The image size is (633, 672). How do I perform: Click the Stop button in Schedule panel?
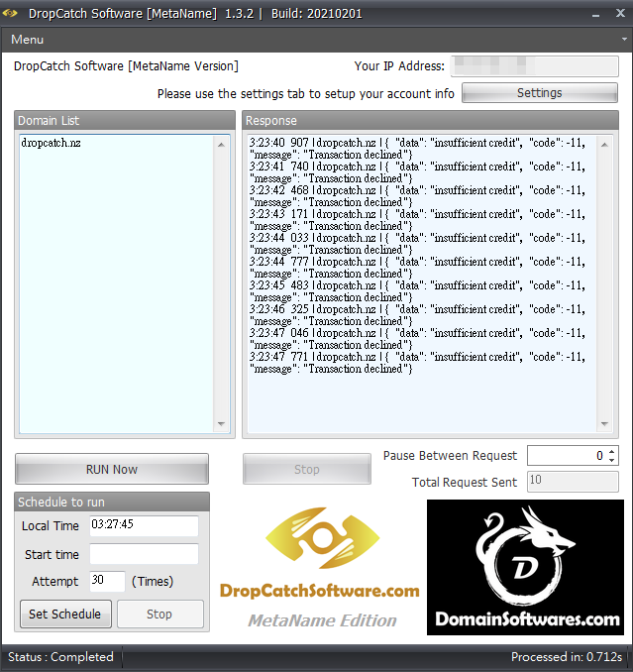coord(160,614)
